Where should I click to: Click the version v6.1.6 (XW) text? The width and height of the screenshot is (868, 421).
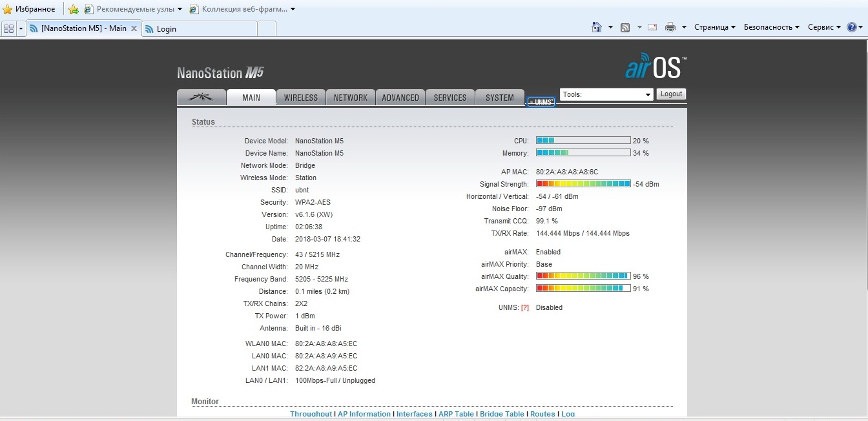pyautogui.click(x=314, y=214)
